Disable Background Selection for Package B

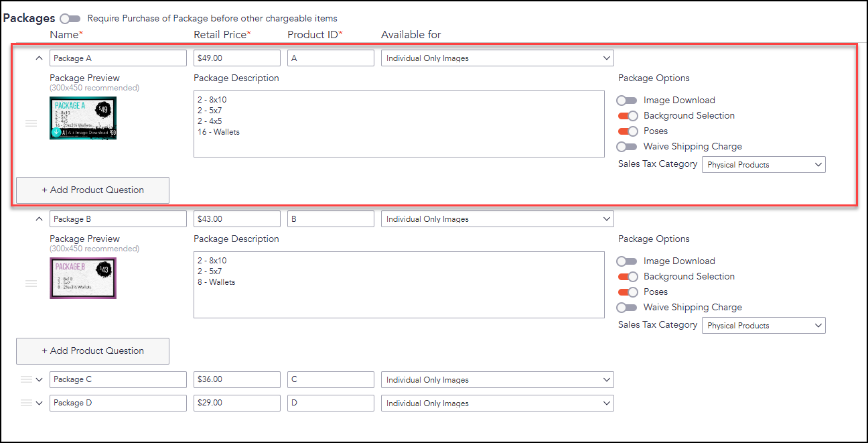tap(627, 277)
